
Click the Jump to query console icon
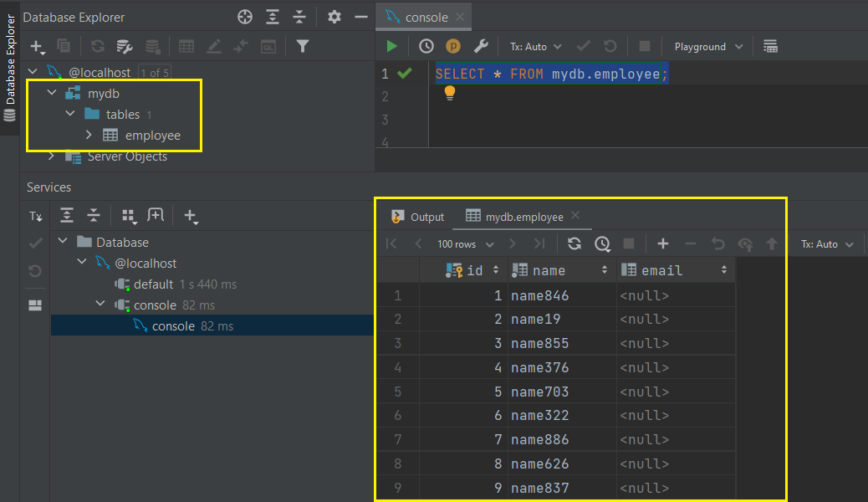(x=241, y=47)
